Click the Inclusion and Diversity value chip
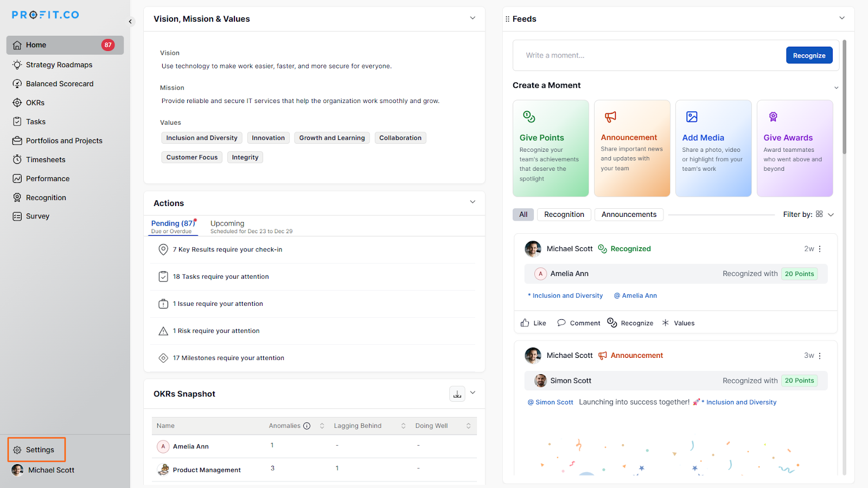 [202, 138]
